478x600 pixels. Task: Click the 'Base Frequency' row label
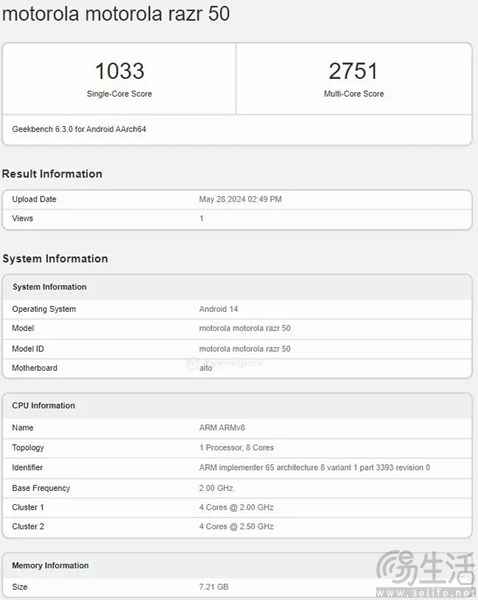(x=41, y=488)
